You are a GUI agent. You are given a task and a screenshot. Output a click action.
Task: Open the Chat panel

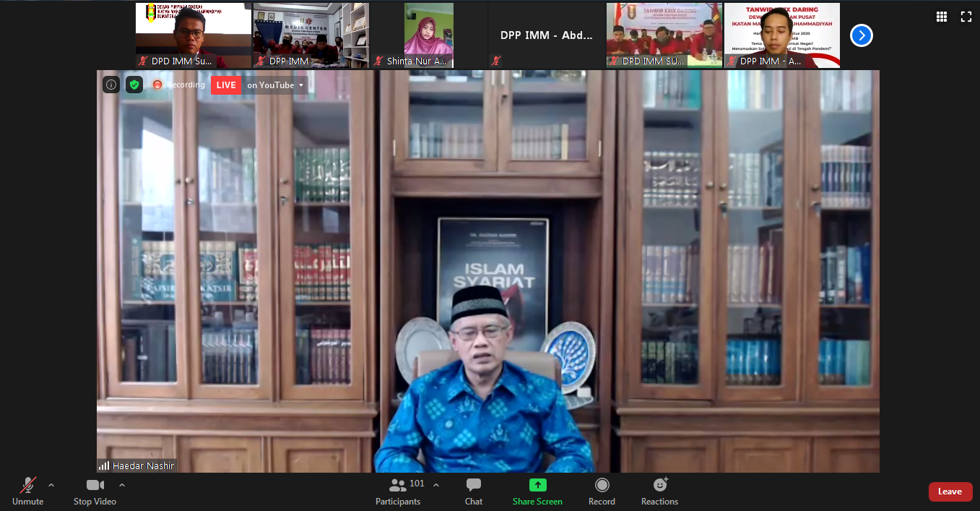click(x=474, y=491)
